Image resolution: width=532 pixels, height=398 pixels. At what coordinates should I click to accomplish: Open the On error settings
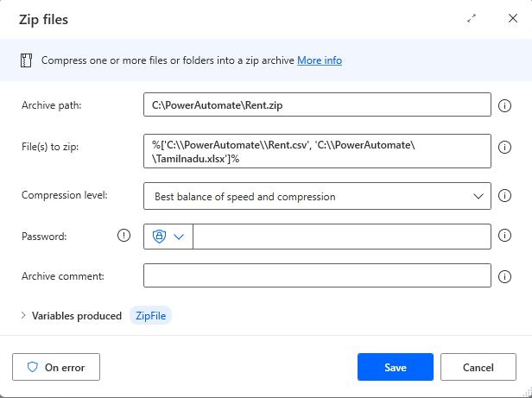[x=56, y=367]
